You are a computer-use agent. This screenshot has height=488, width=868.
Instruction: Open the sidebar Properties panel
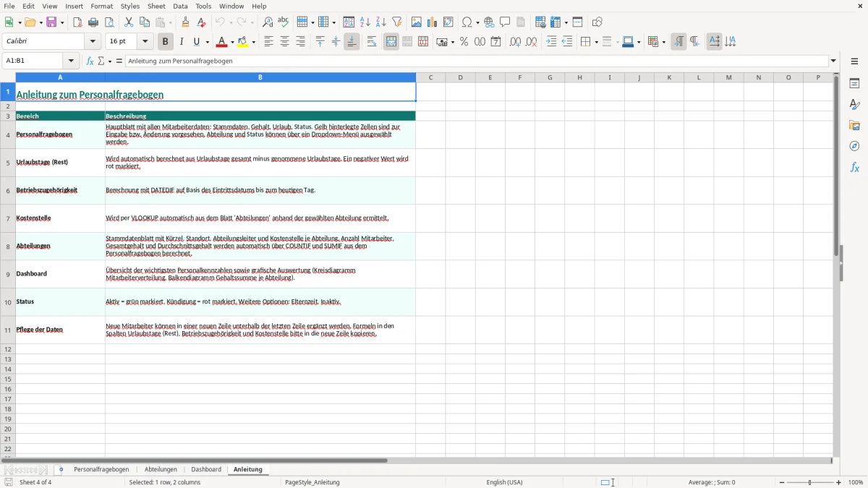854,84
